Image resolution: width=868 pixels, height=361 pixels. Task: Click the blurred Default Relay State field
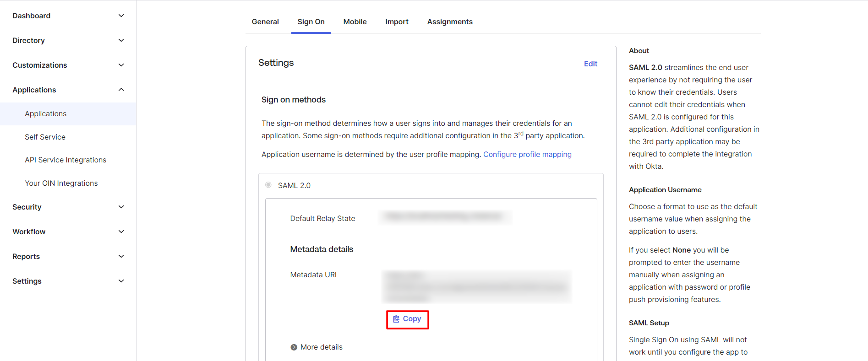click(445, 217)
